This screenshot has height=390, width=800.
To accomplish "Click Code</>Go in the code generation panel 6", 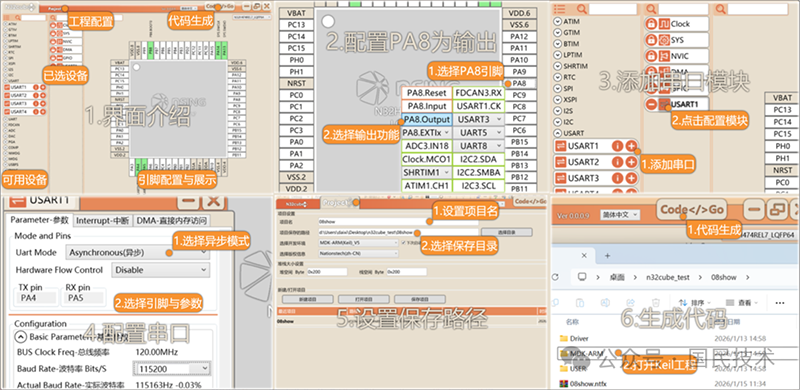I will pos(692,209).
